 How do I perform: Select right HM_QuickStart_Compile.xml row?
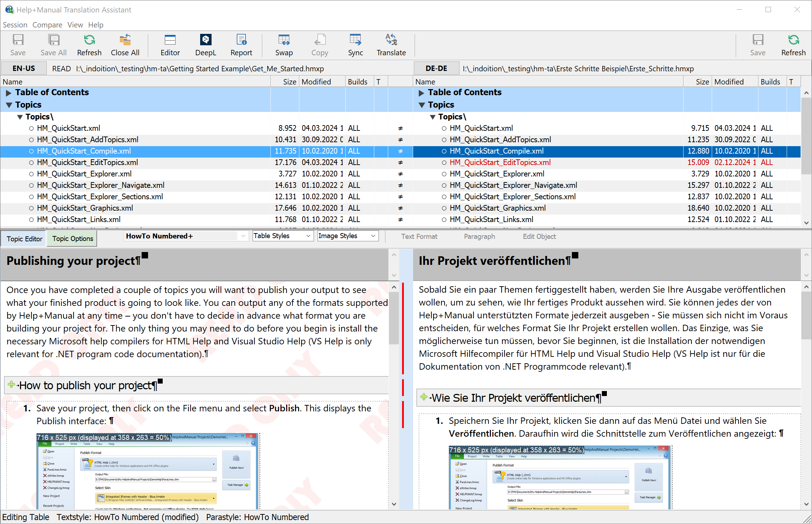607,151
